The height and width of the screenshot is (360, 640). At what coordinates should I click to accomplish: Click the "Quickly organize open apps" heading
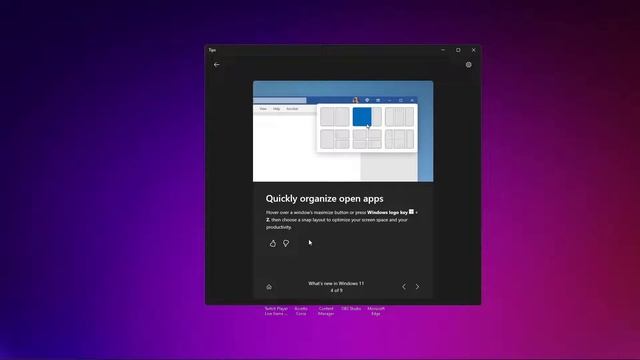pos(324,198)
